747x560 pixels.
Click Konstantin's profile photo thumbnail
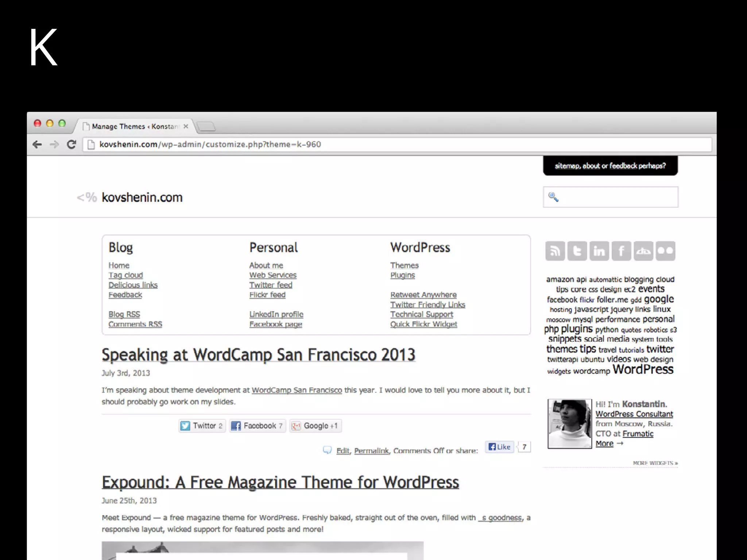pos(569,424)
